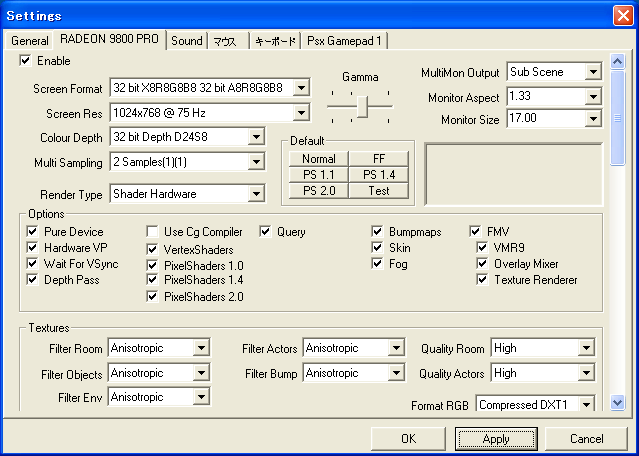
Task: Expand the Render Type dropdown
Action: pos(256,193)
